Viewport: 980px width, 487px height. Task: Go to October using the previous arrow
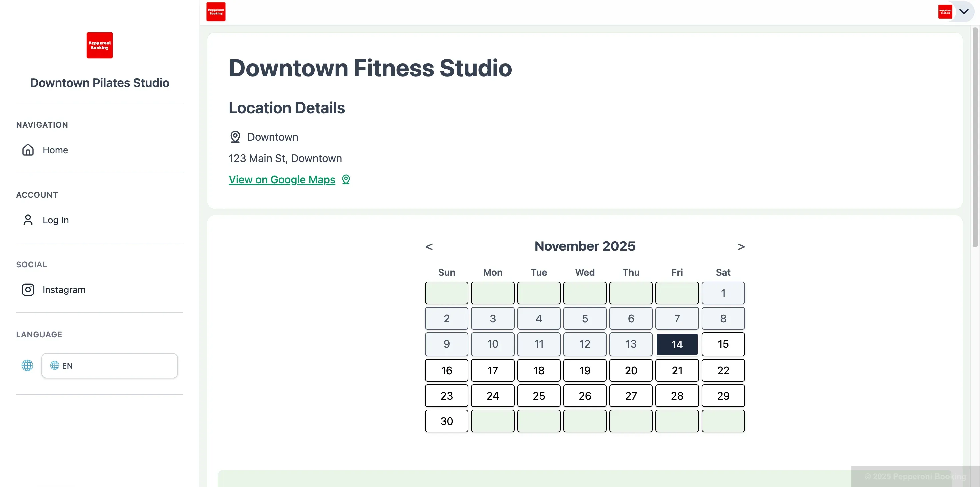[429, 246]
